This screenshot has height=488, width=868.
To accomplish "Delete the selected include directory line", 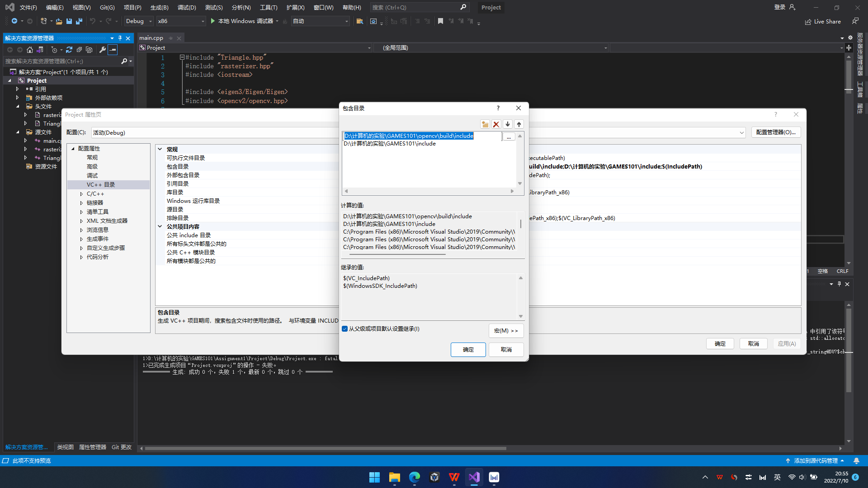I will pyautogui.click(x=496, y=124).
